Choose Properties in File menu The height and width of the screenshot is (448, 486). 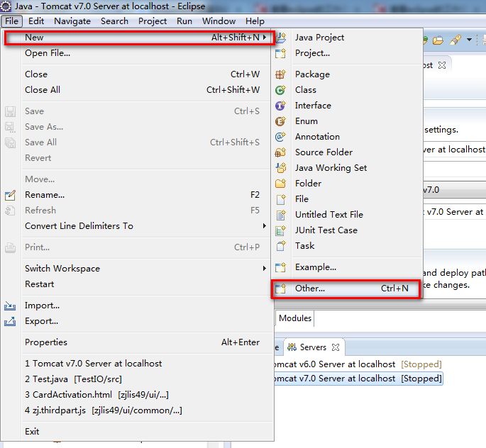136,342
